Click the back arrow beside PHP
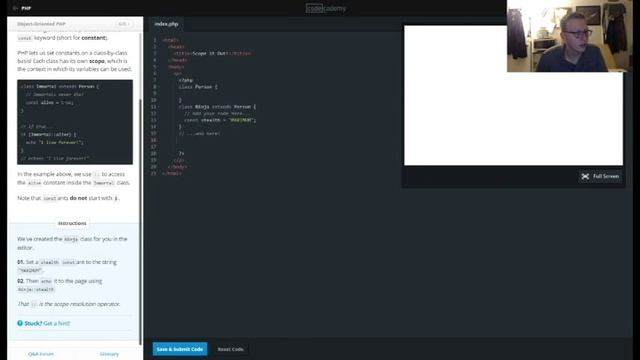 tap(15, 8)
